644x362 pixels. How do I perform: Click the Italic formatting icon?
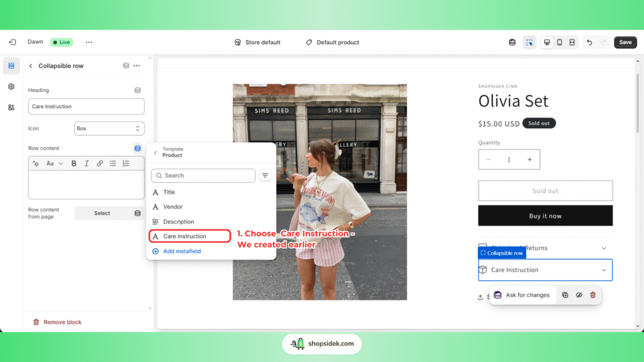pos(87,163)
